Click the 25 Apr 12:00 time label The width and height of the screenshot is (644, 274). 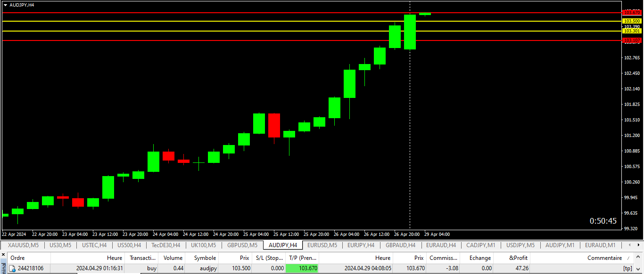pyautogui.click(x=286, y=234)
